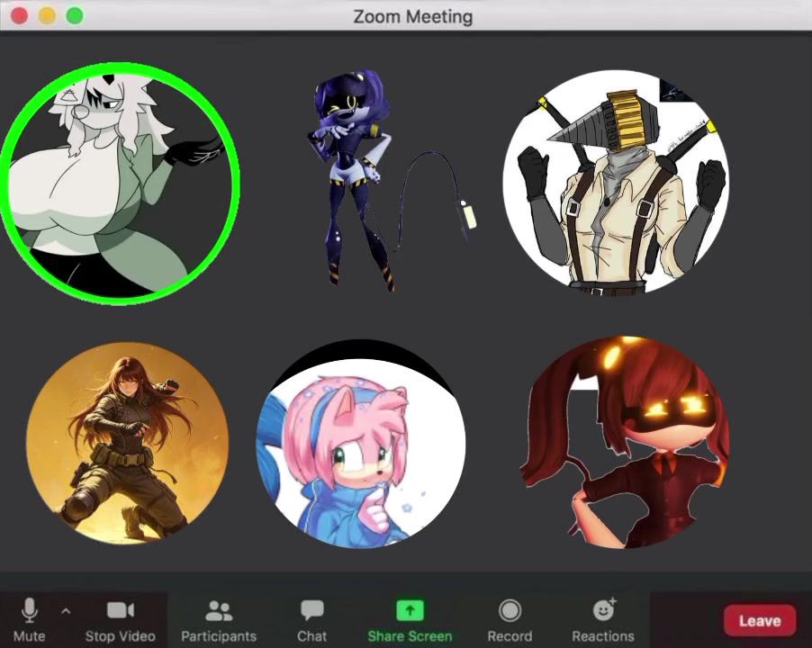Start sharing with green Share Screen
This screenshot has height=648, width=812.
point(410,620)
